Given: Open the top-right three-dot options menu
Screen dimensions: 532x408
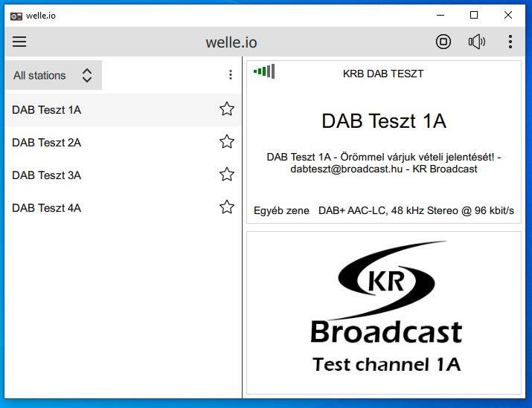Looking at the screenshot, I should pos(510,42).
